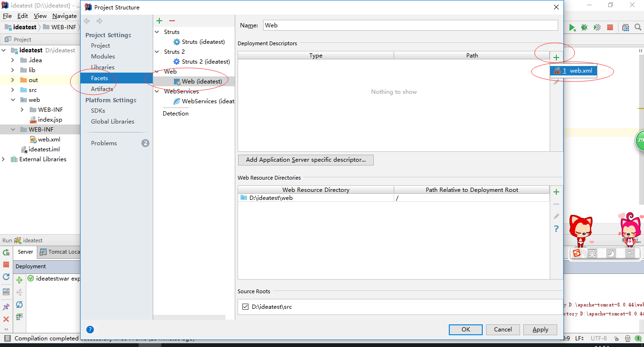This screenshot has width=644, height=347.
Task: Click Add Application Server specific descriptor button
Action: pyautogui.click(x=305, y=160)
